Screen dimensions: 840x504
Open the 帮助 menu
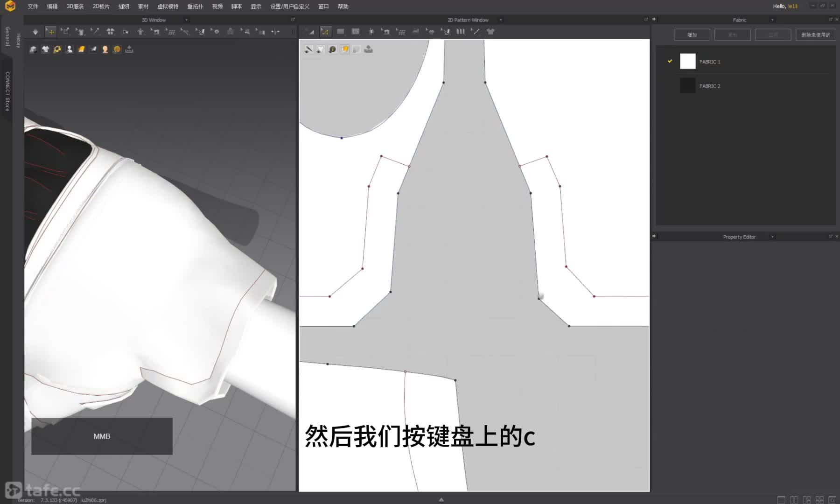[343, 7]
